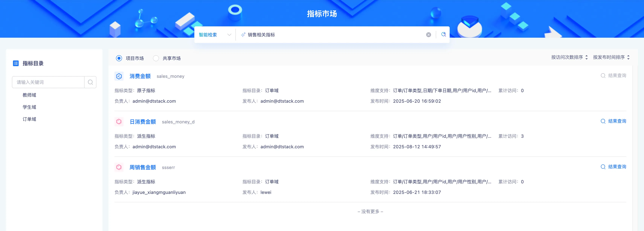
Task: Click the 指标目录 list icon
Action: [x=16, y=63]
